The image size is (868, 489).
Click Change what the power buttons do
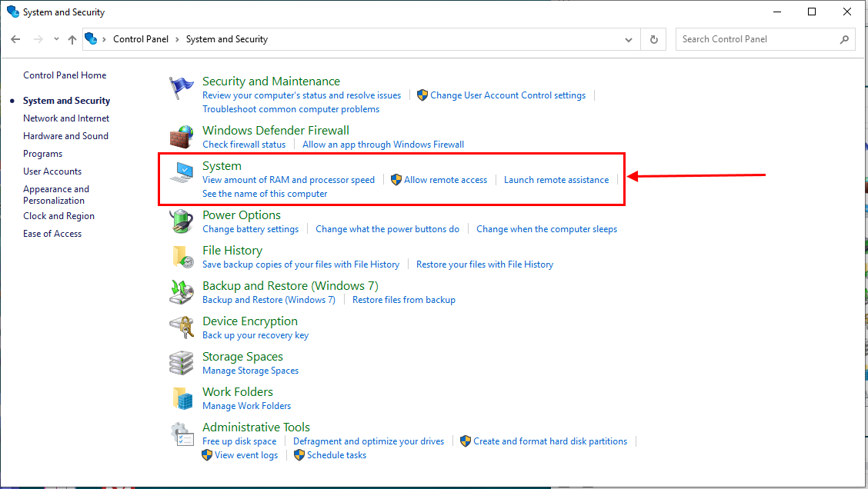pyautogui.click(x=388, y=229)
